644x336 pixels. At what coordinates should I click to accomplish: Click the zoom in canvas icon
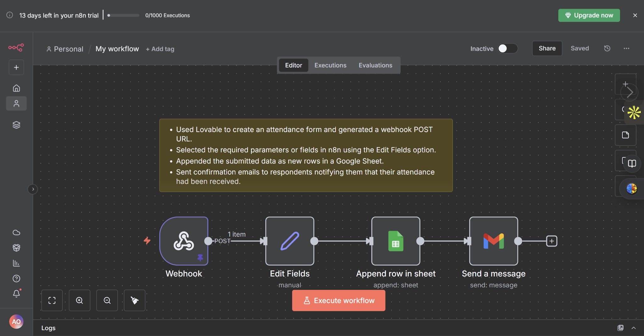click(80, 300)
